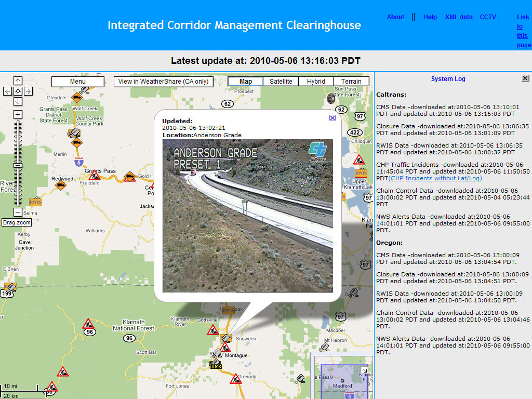This screenshot has width=532, height=399.
Task: Open the construction marker near Grenada
Action: tap(236, 379)
